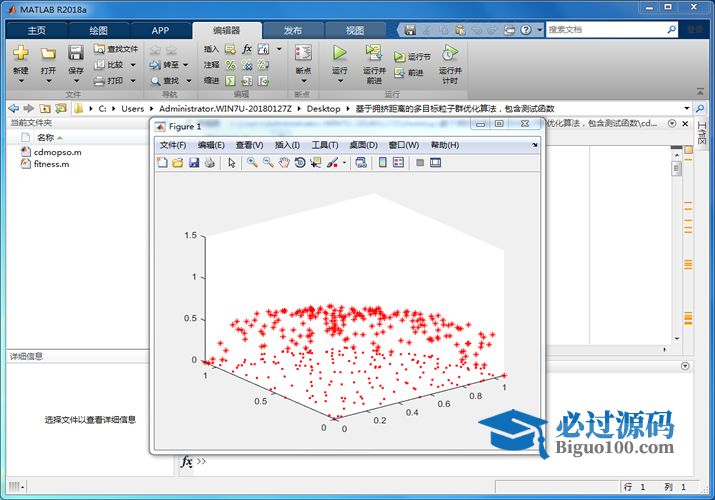
Task: Click the green Run (运行) button
Action: click(340, 53)
